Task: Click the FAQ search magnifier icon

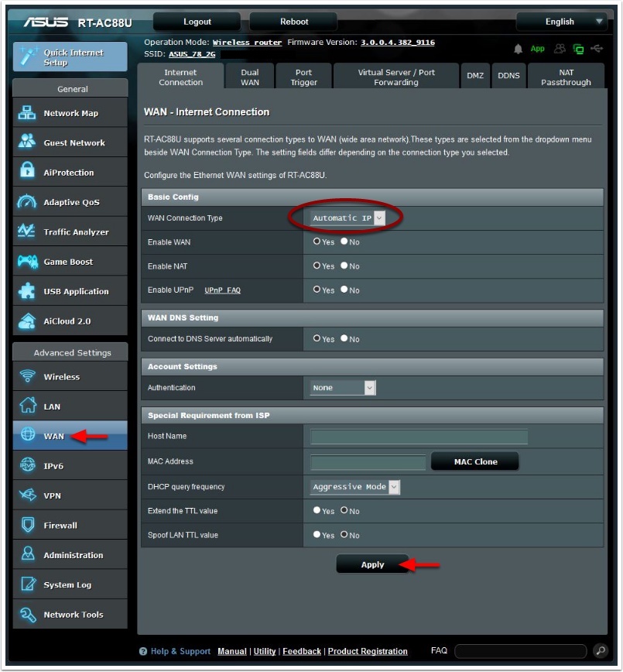Action: coord(600,651)
